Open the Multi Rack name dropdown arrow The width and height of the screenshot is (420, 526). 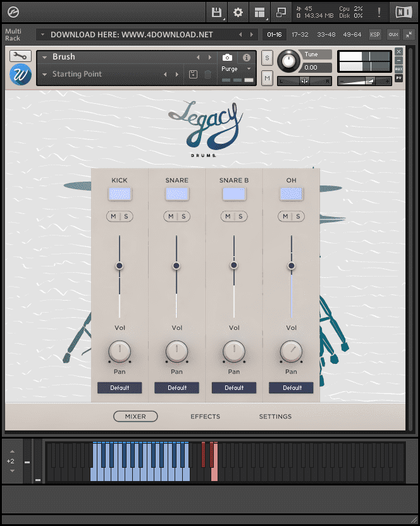click(x=42, y=34)
